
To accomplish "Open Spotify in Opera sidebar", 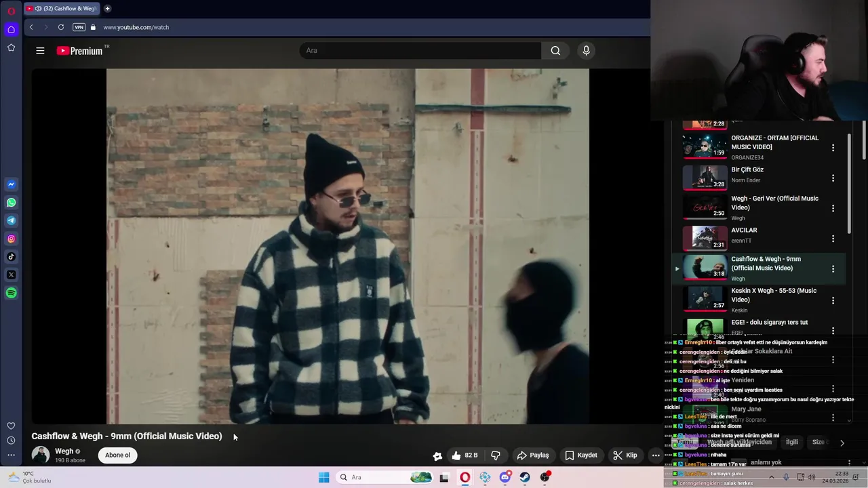I will pos(11,293).
